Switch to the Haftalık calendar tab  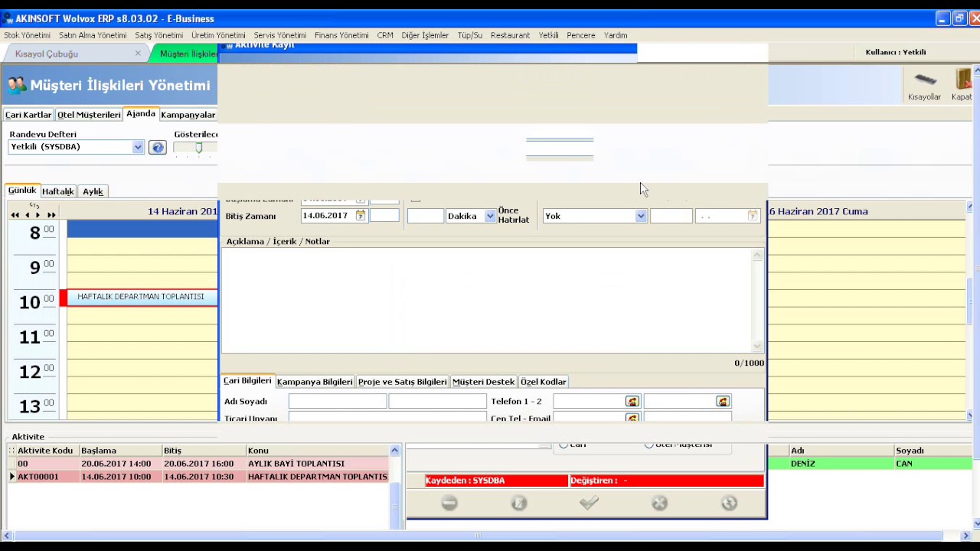(58, 191)
